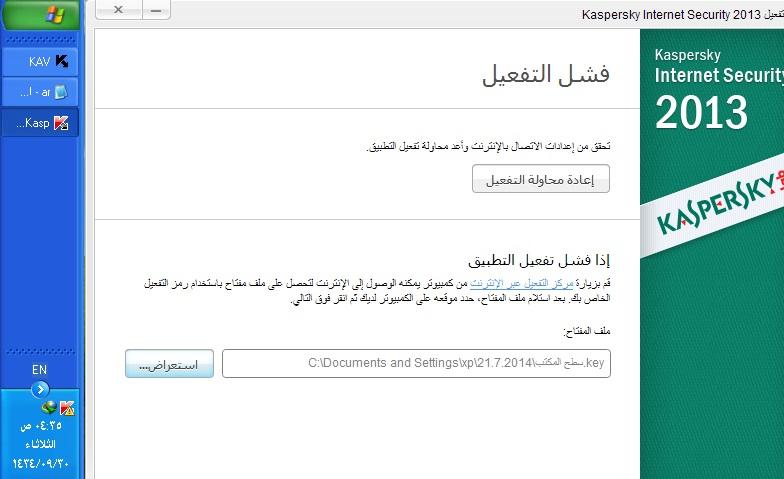Click the browse button استعراض
Screen dimensions: 784x479
click(169, 364)
